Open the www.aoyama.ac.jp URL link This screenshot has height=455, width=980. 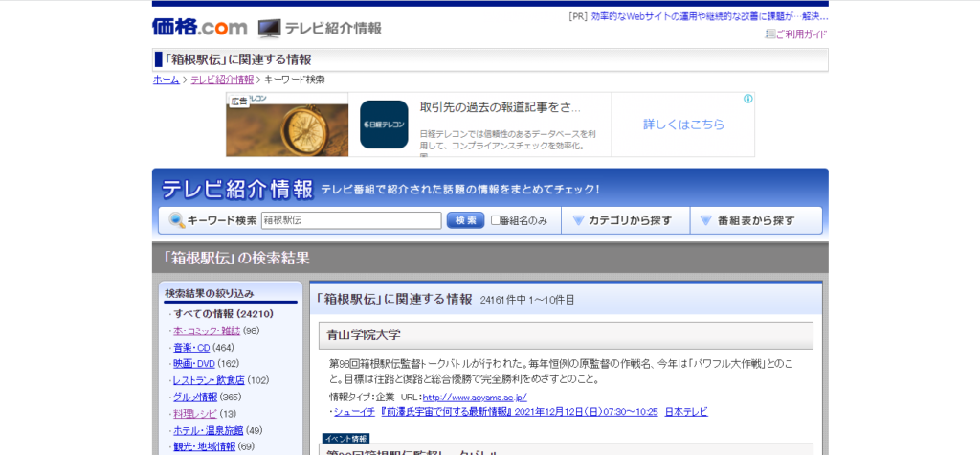pos(475,397)
